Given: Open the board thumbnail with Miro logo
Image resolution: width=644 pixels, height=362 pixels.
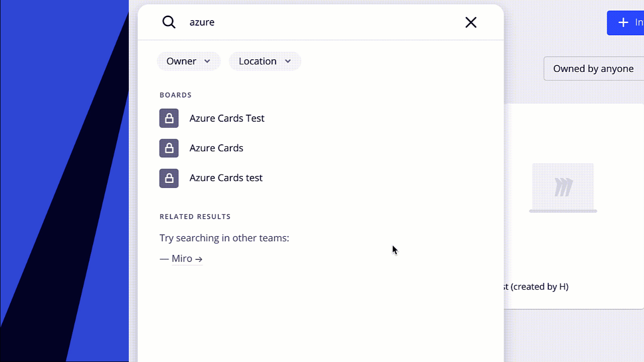Looking at the screenshot, I should 563,188.
